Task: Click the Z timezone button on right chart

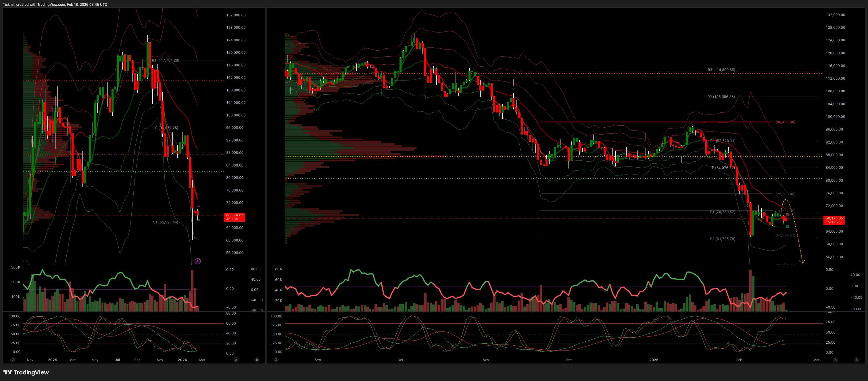Action: pyautogui.click(x=276, y=360)
